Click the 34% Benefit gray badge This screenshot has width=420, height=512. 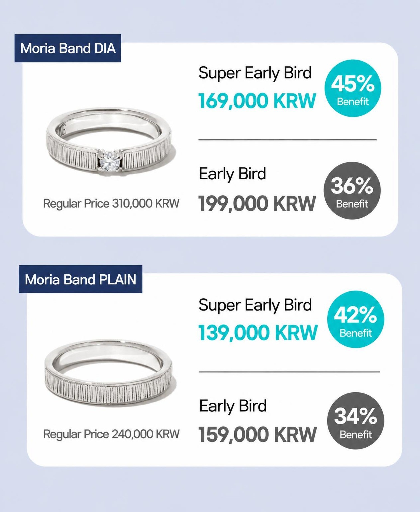(356, 421)
